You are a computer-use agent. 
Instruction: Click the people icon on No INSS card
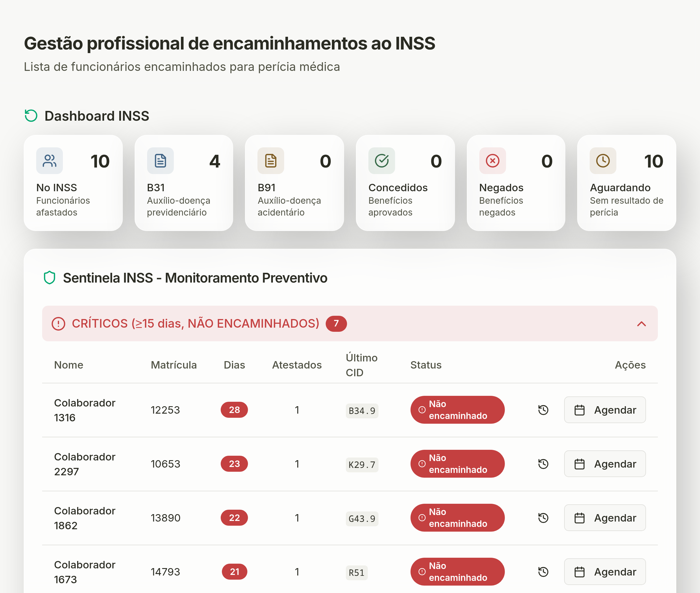[x=50, y=161]
